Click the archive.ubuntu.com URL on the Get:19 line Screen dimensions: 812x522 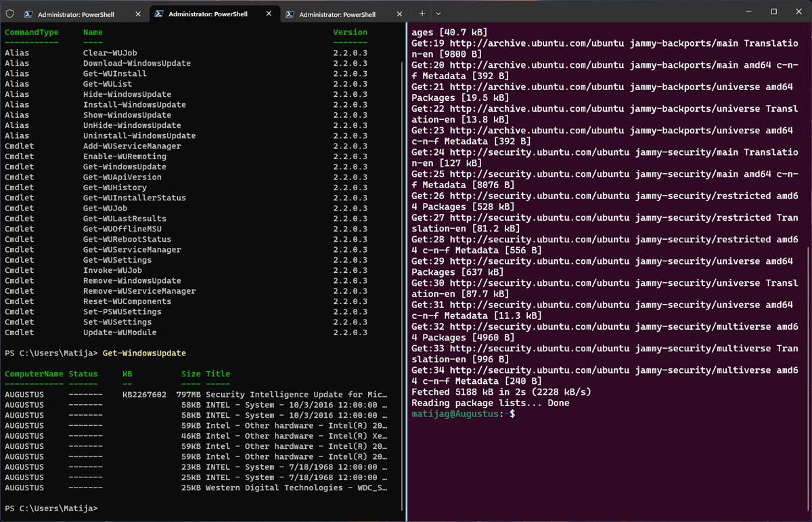coord(537,43)
